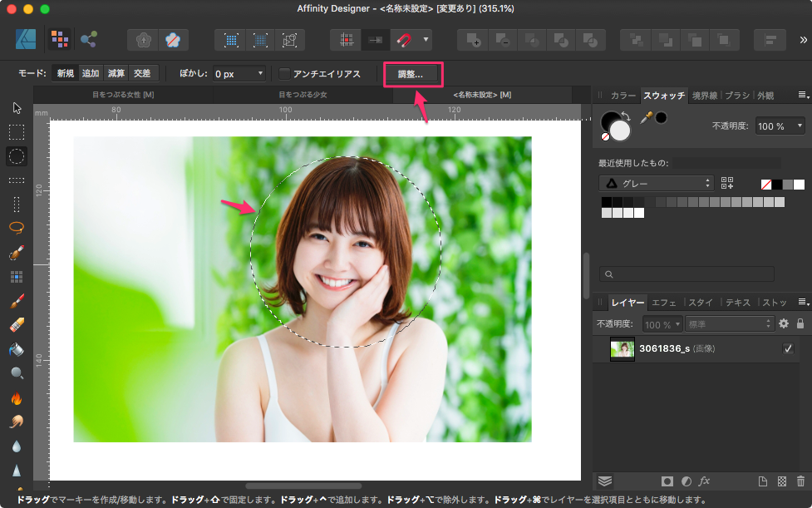Expand the グレー palette dropdown
Image resolution: width=812 pixels, height=508 pixels.
click(656, 183)
